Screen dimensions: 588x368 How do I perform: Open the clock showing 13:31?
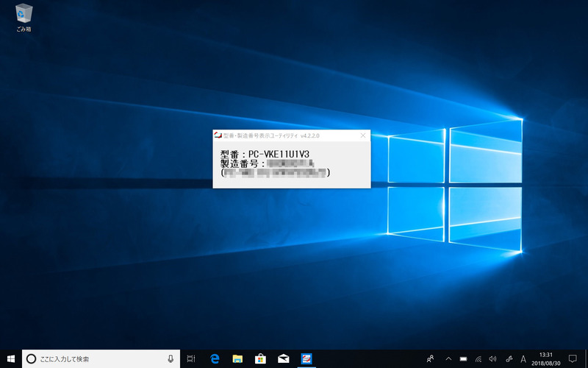(x=546, y=359)
